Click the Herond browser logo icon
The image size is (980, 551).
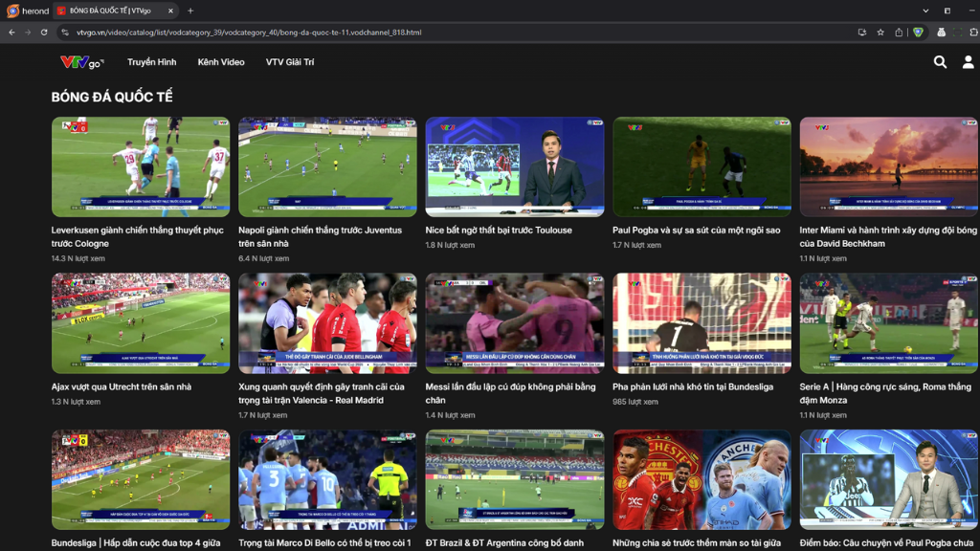(x=12, y=11)
